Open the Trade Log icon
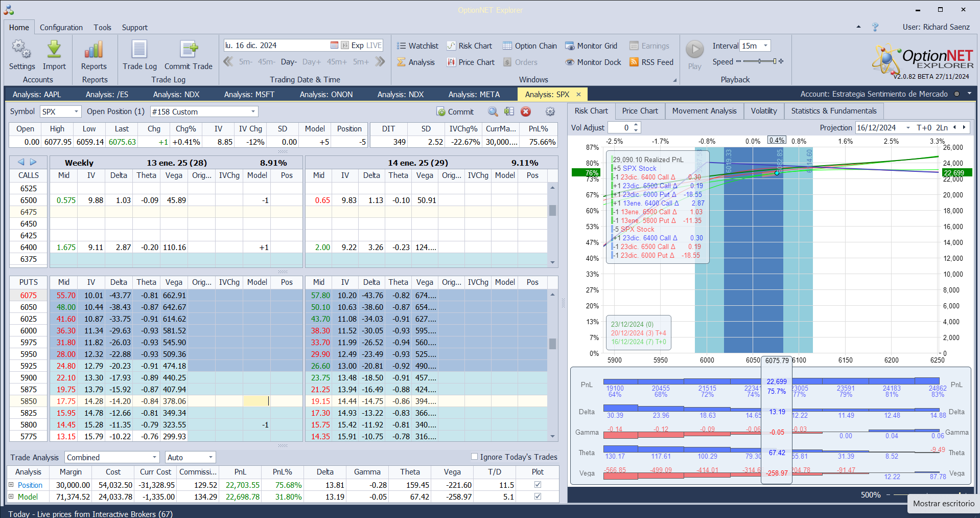Viewport: 980px width, 518px height. click(x=139, y=50)
